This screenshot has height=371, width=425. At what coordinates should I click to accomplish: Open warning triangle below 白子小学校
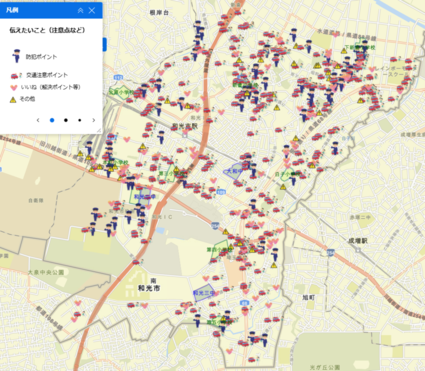283,187
